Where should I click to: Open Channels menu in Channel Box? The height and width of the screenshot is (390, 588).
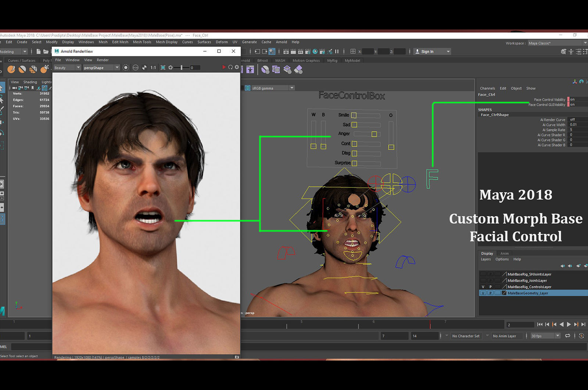(487, 88)
